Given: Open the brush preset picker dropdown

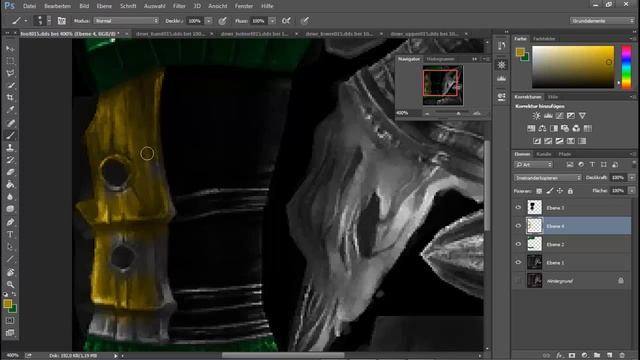Looking at the screenshot, I should [x=49, y=21].
